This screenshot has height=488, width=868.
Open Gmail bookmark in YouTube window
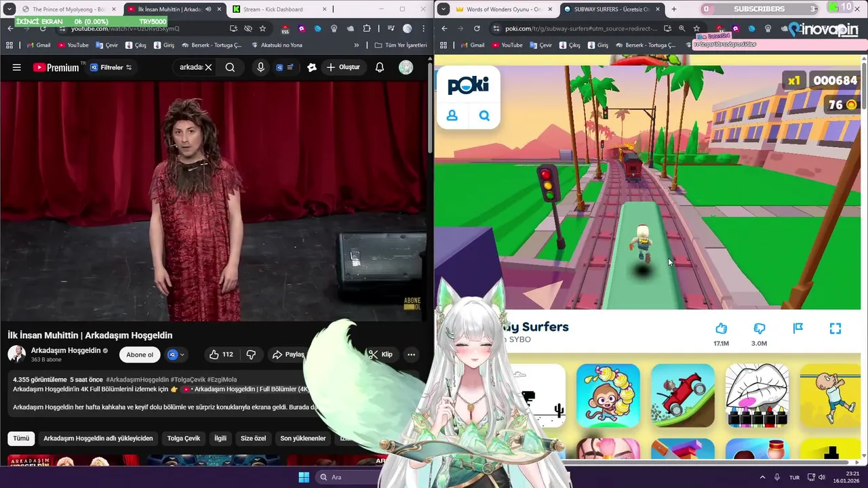pos(39,45)
